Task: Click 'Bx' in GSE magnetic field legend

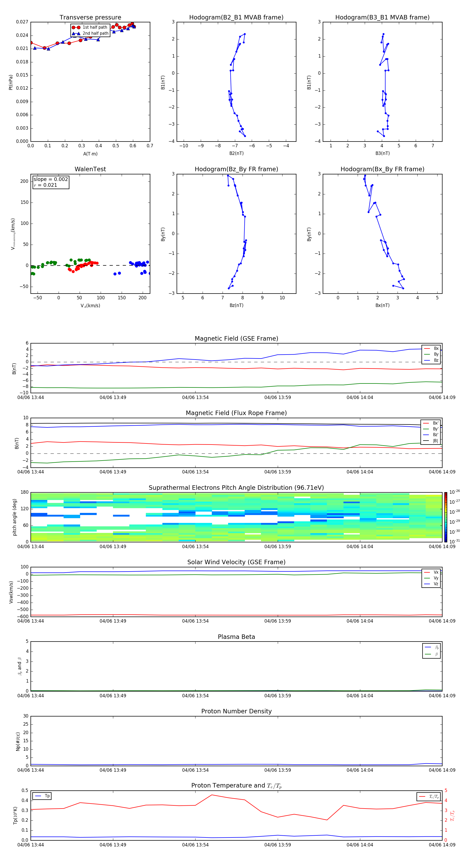Action: [436, 349]
